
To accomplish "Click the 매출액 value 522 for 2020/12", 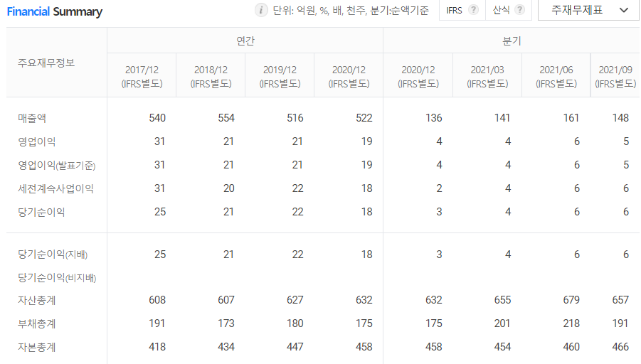I will [x=364, y=118].
